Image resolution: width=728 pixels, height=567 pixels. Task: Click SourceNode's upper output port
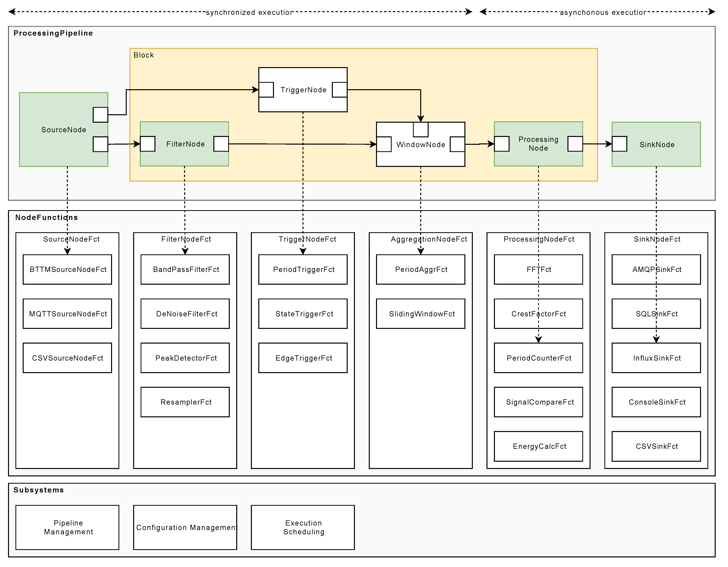pyautogui.click(x=100, y=115)
